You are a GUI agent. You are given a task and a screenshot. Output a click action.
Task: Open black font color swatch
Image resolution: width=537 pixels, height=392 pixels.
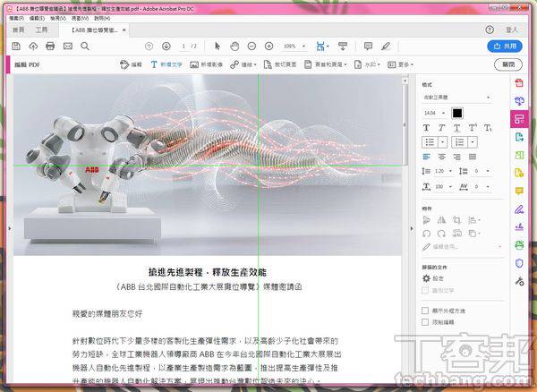[457, 113]
